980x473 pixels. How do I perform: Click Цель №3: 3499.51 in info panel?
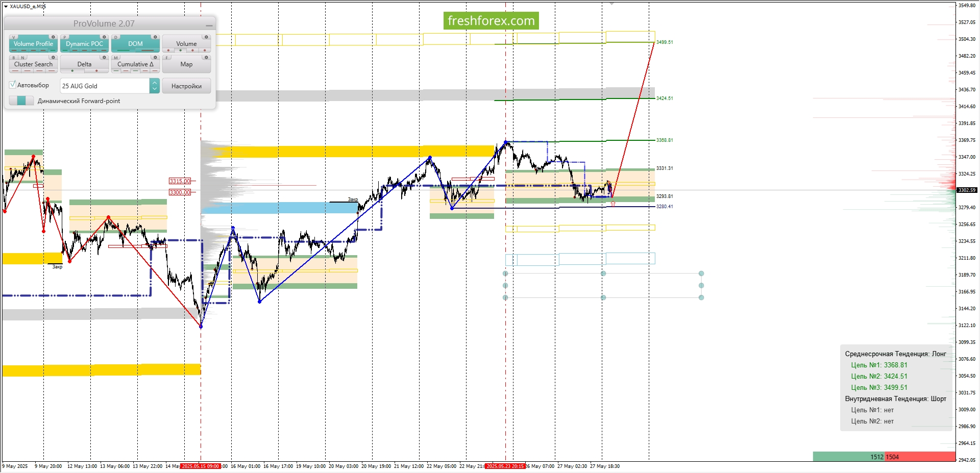tap(879, 387)
